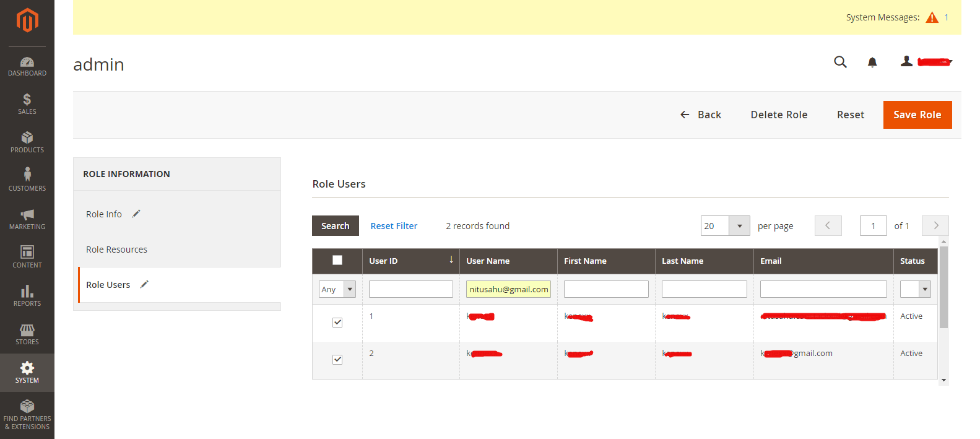Click the scrollbar down arrow
The width and height of the screenshot is (980, 439).
[x=943, y=380]
